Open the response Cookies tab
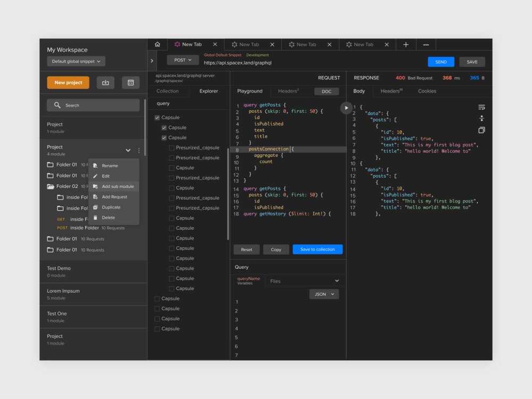This screenshot has width=532, height=399. pyautogui.click(x=427, y=91)
